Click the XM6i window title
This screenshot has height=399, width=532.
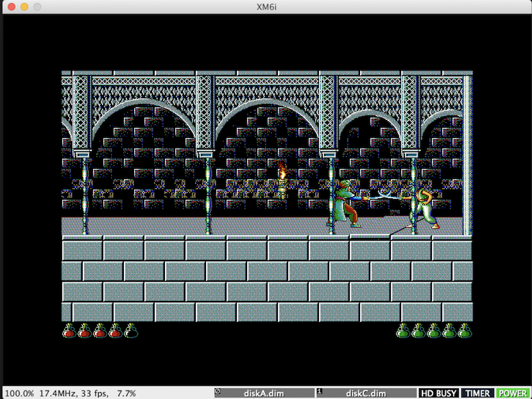pyautogui.click(x=266, y=7)
